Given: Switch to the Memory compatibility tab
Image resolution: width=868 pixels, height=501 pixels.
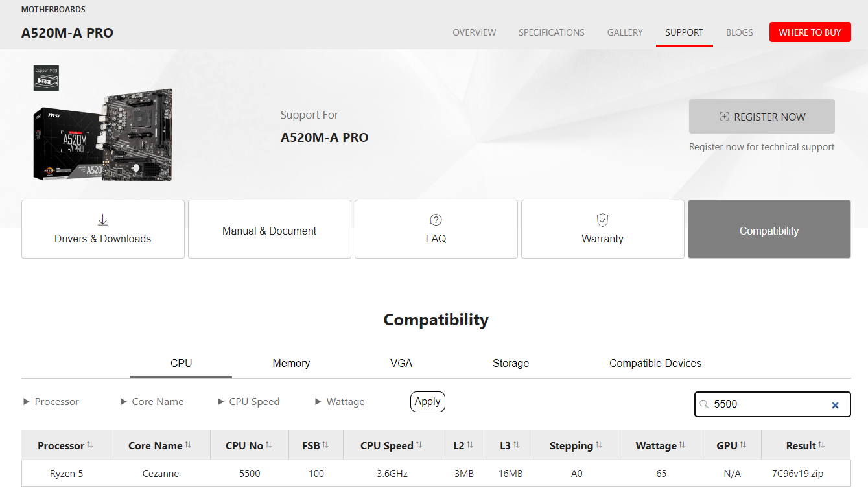Looking at the screenshot, I should point(291,364).
